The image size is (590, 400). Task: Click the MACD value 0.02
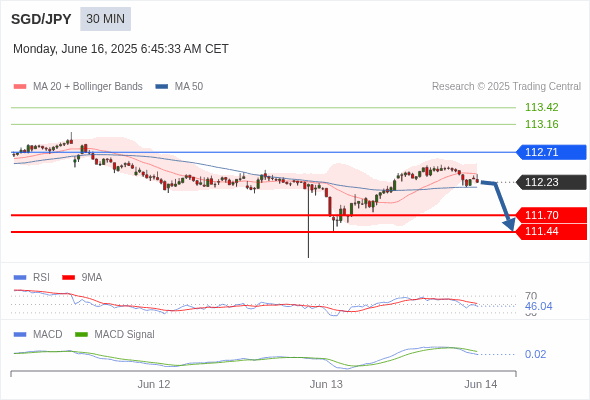pyautogui.click(x=535, y=354)
